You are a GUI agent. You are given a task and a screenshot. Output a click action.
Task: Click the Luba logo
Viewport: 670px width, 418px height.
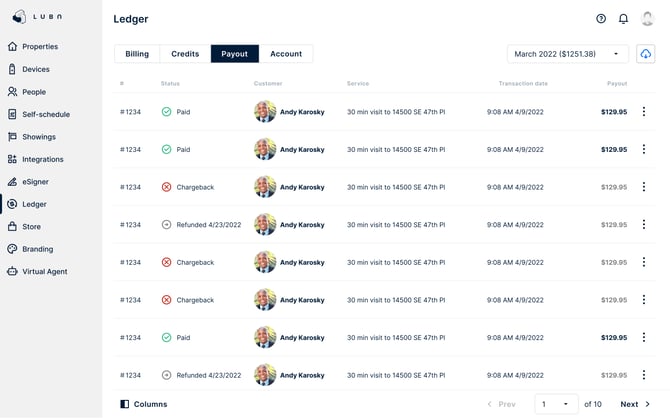pyautogui.click(x=37, y=17)
